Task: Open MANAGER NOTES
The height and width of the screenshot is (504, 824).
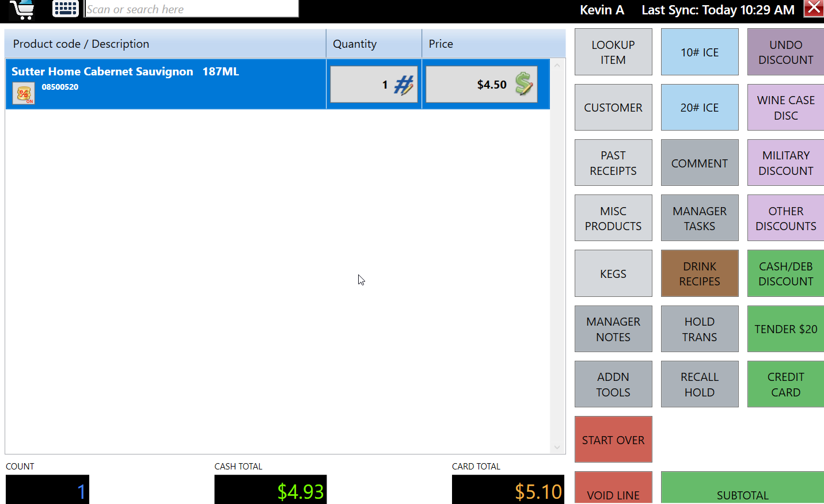Action: tap(613, 329)
